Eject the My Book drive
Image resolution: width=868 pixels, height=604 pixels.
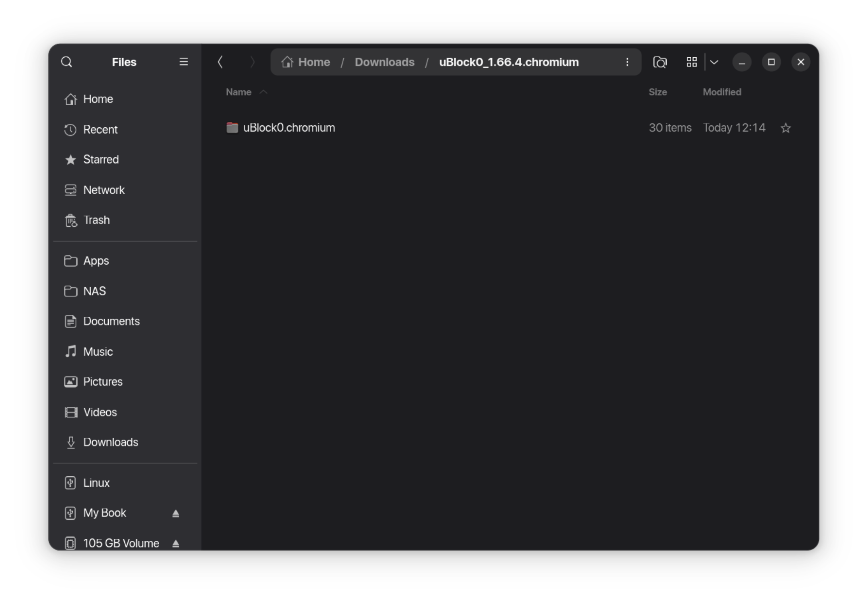point(176,514)
